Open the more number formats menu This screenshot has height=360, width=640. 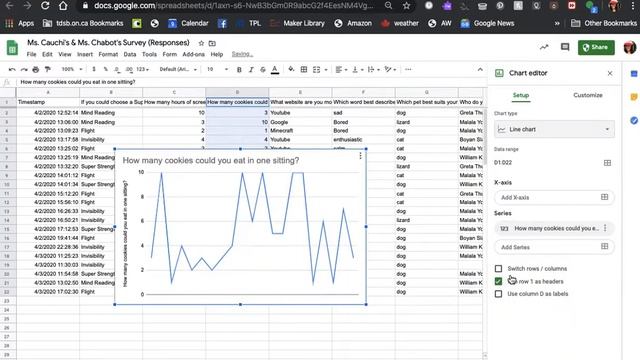142,69
